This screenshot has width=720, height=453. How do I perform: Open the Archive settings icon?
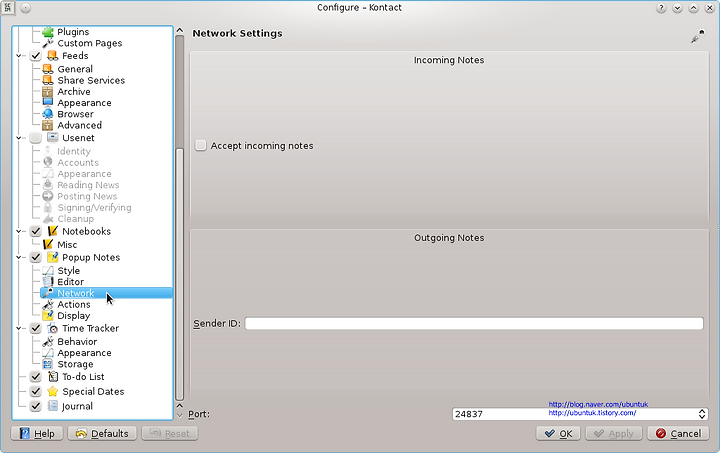point(48,91)
